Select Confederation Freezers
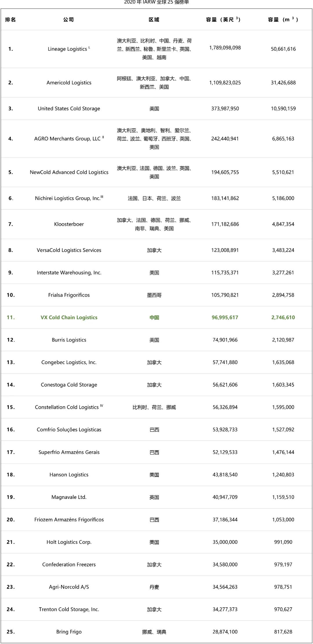Viewport: 313px width, 644px height. (69, 564)
